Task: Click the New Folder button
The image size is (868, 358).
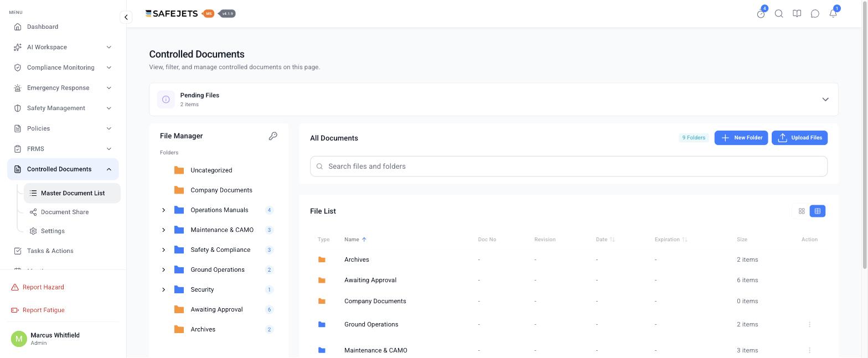Action: (x=741, y=138)
